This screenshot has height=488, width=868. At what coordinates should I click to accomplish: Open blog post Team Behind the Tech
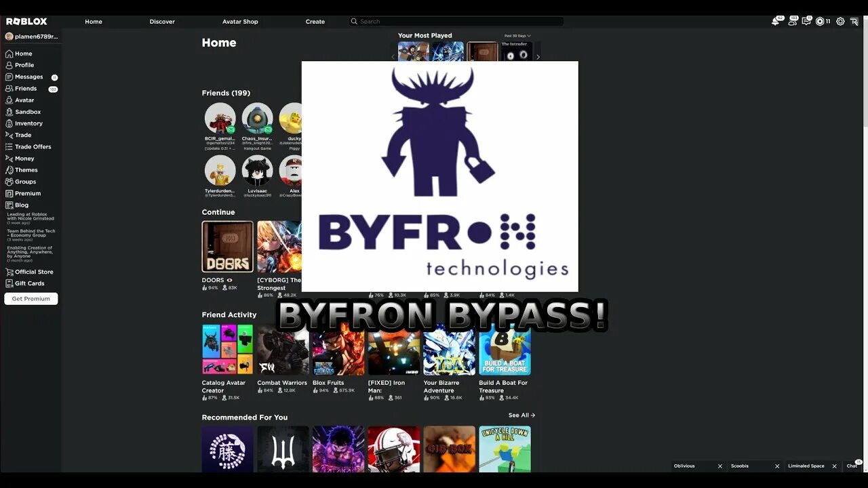tap(31, 235)
